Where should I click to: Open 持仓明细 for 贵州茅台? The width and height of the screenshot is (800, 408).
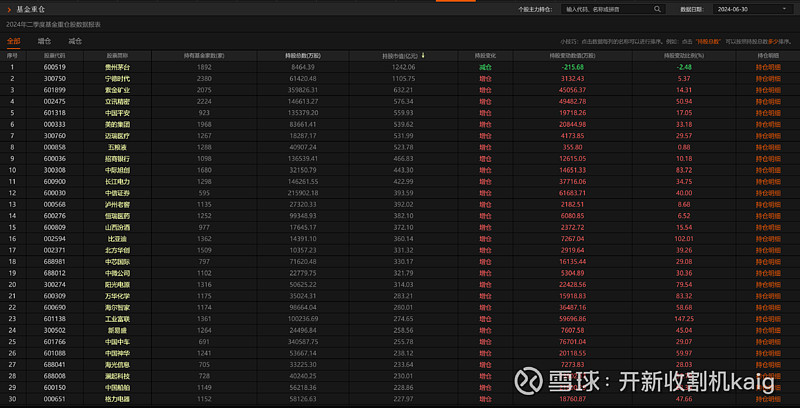(x=768, y=67)
